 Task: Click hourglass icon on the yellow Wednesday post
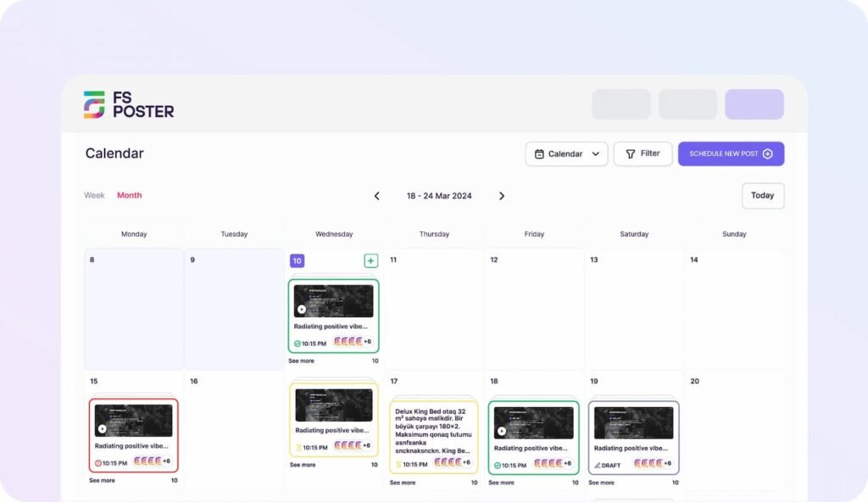pyautogui.click(x=299, y=448)
